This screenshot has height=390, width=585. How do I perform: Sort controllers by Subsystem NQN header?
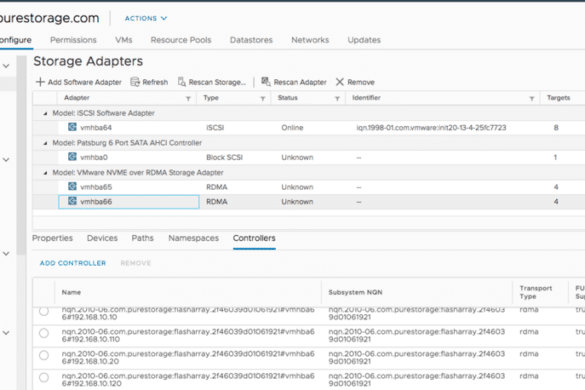(355, 292)
